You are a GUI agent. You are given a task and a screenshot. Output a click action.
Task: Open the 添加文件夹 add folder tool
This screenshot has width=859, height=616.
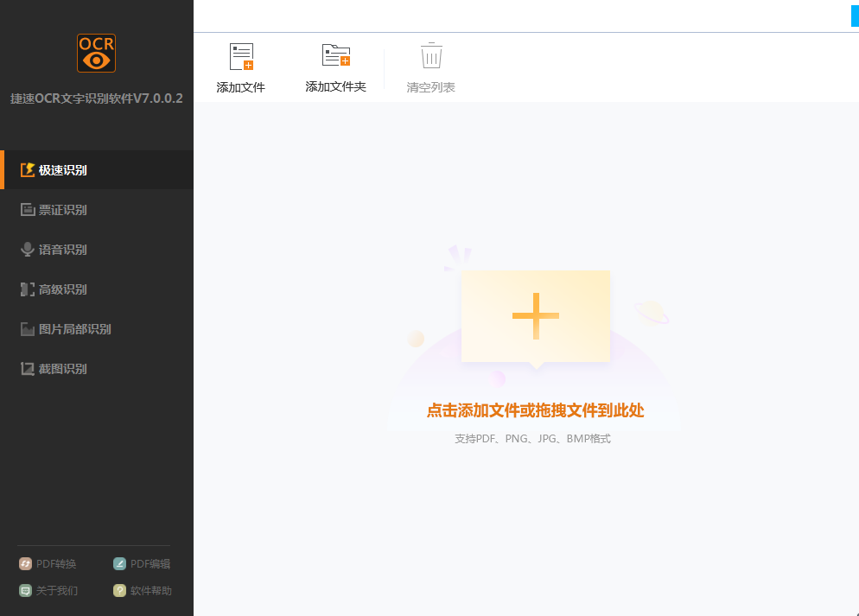point(335,67)
